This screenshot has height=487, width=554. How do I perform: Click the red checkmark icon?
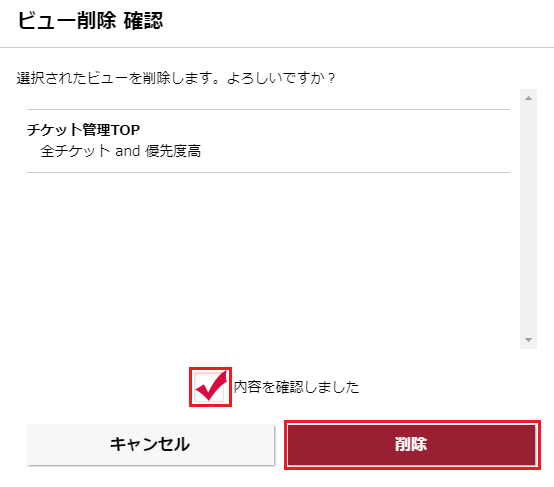coord(211,386)
